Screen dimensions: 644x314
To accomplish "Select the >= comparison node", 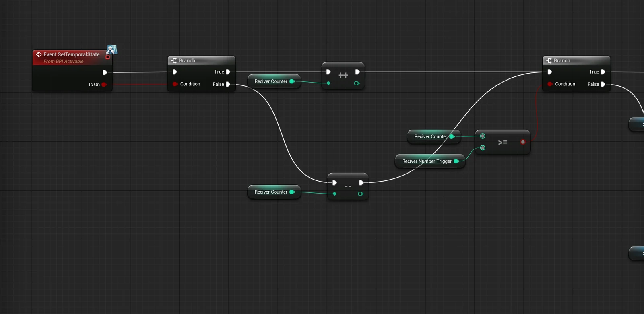I will pyautogui.click(x=503, y=142).
